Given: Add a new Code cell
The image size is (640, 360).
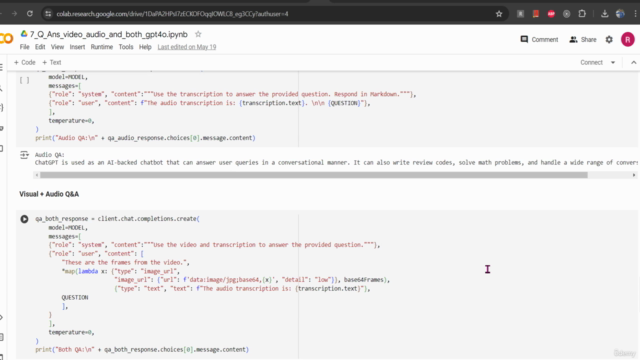Looking at the screenshot, I should (x=24, y=62).
